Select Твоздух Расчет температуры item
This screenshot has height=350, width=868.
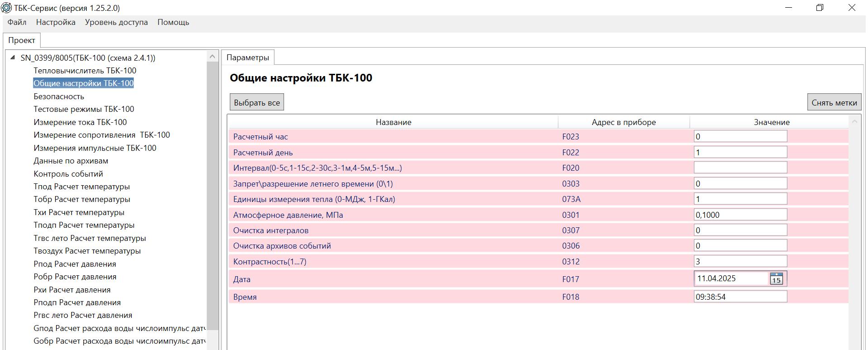pyautogui.click(x=87, y=251)
